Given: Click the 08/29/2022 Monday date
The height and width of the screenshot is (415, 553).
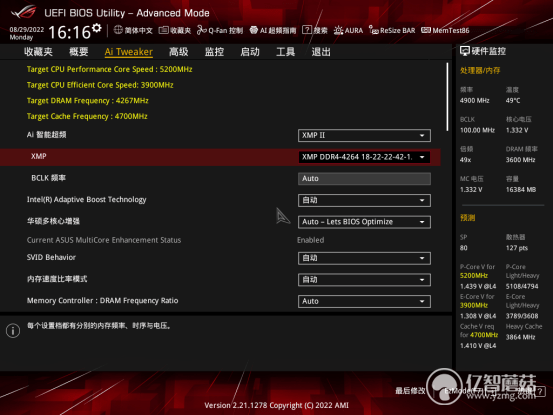Looking at the screenshot, I should (x=26, y=33).
